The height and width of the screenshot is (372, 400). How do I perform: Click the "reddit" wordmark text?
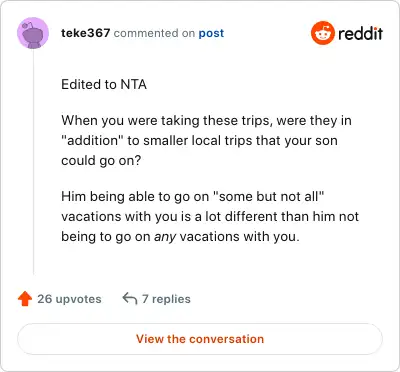pos(360,33)
